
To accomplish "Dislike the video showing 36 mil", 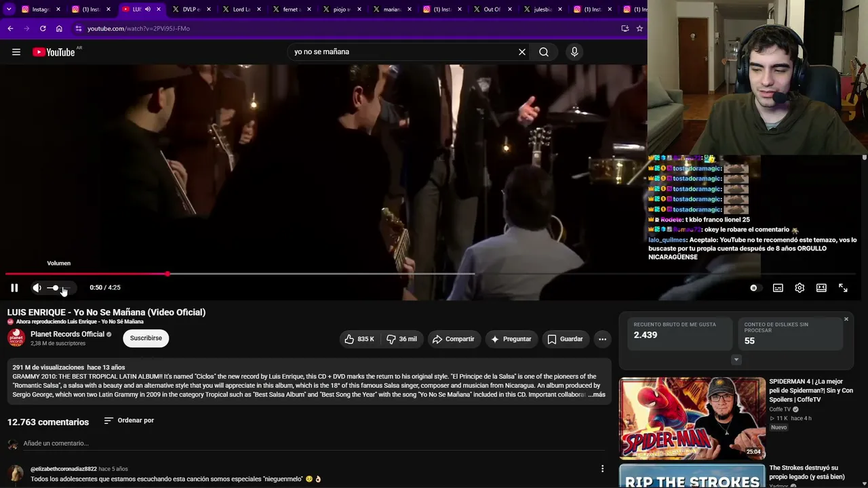I will point(401,339).
